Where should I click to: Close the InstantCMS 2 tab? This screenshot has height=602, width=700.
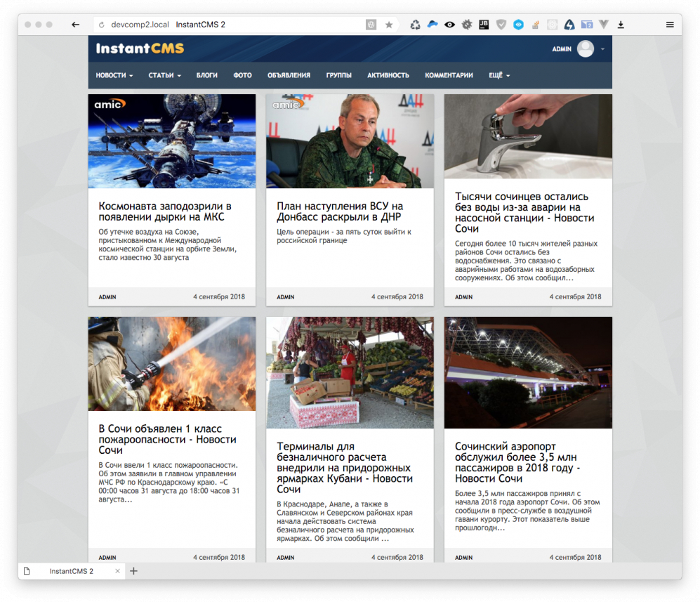point(117,571)
